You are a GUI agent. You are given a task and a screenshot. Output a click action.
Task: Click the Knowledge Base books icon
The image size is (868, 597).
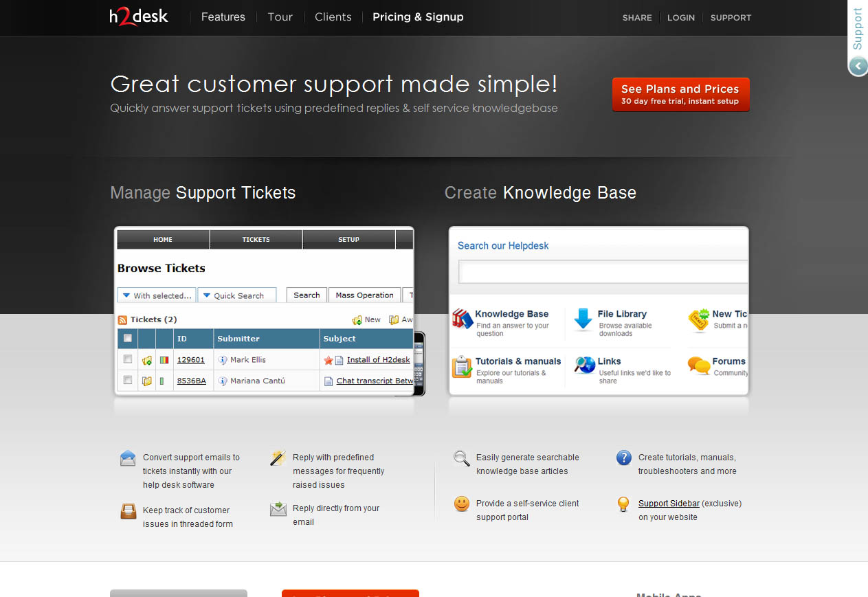[463, 319]
